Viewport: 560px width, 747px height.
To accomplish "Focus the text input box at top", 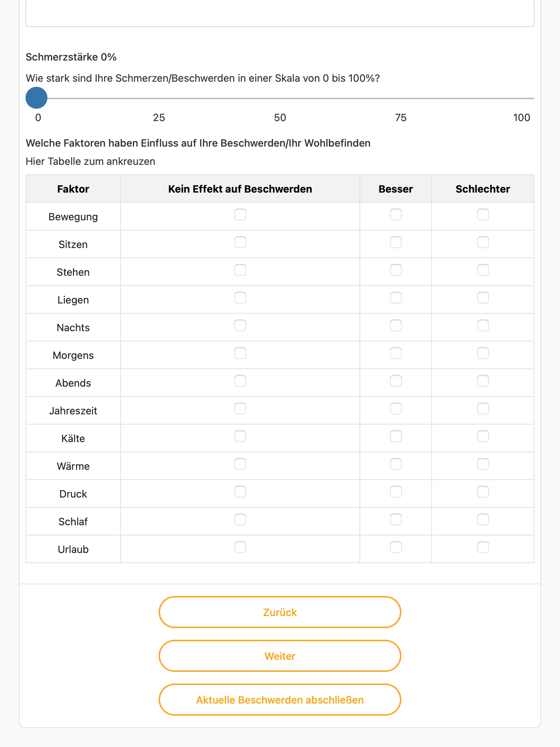I will tap(280, 13).
